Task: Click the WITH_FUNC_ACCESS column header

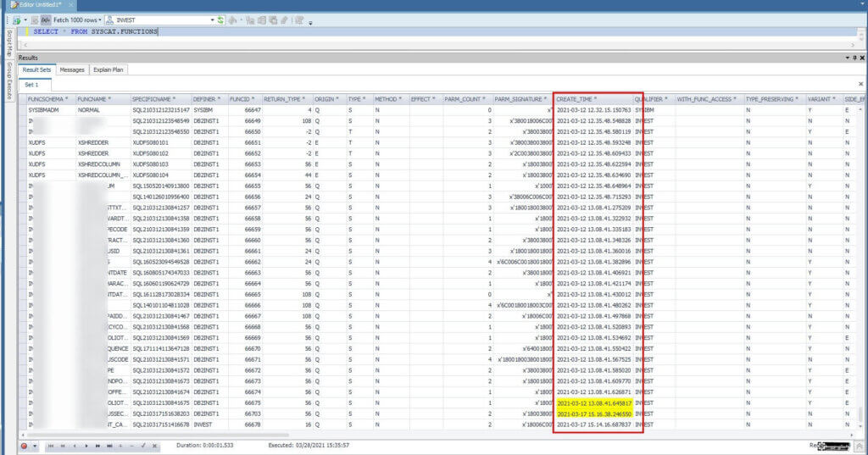Action: [709, 99]
